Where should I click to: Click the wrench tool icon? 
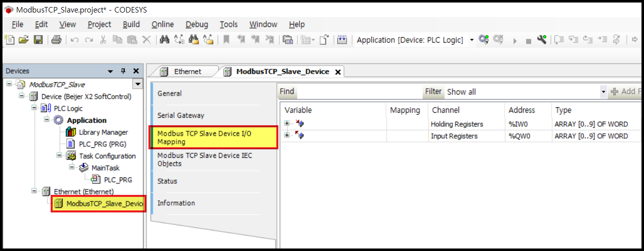click(x=542, y=40)
